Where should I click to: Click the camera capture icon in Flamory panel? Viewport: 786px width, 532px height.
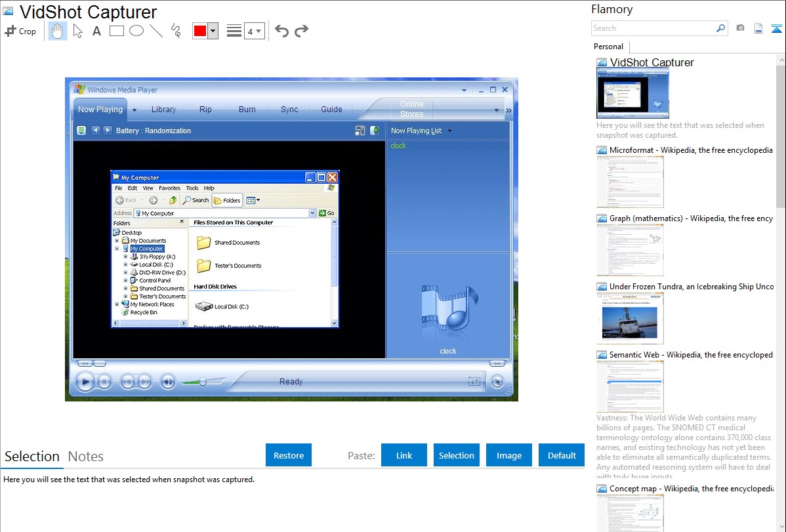(x=740, y=28)
